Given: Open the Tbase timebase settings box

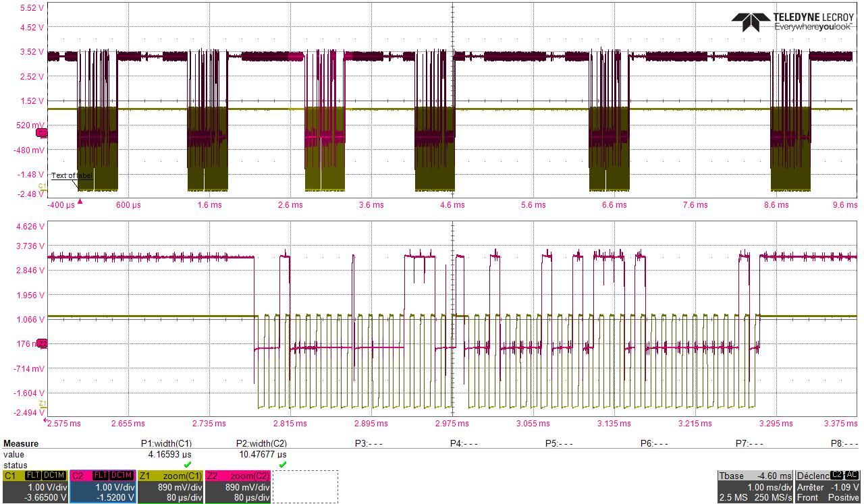Looking at the screenshot, I should click(x=755, y=486).
